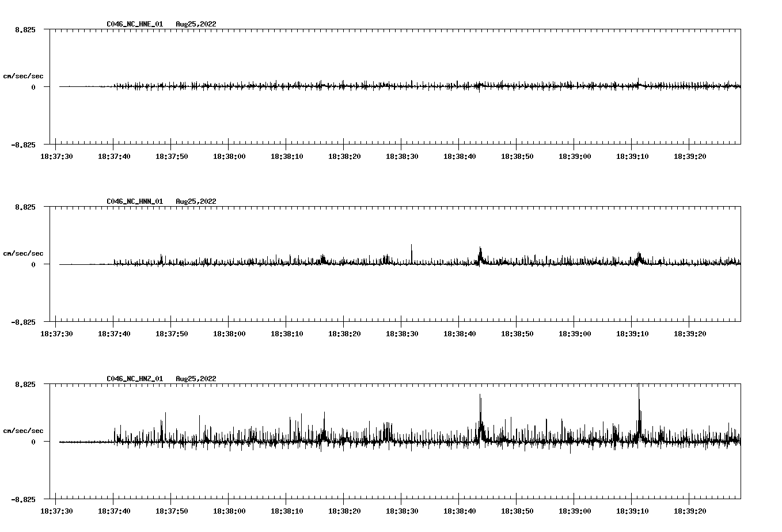Select the 18:38:40 time label under HNN plot
Image resolution: width=782 pixels, height=532 pixels.
coord(460,333)
